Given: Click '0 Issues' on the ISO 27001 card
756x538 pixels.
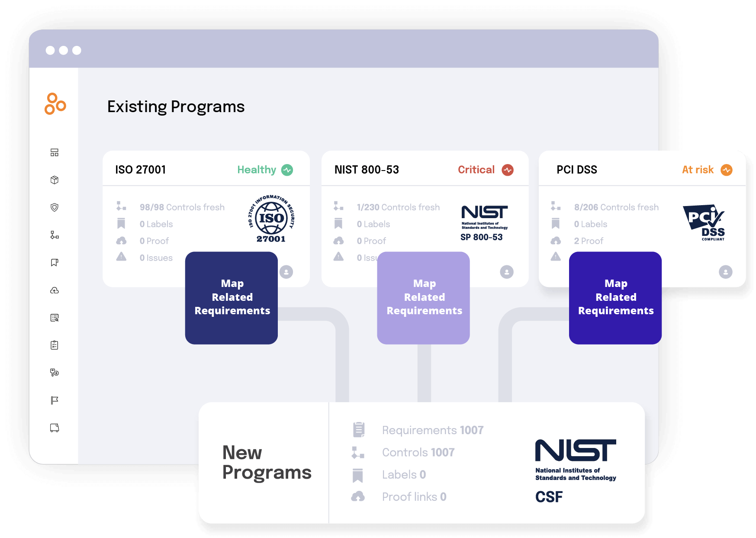Looking at the screenshot, I should [156, 258].
